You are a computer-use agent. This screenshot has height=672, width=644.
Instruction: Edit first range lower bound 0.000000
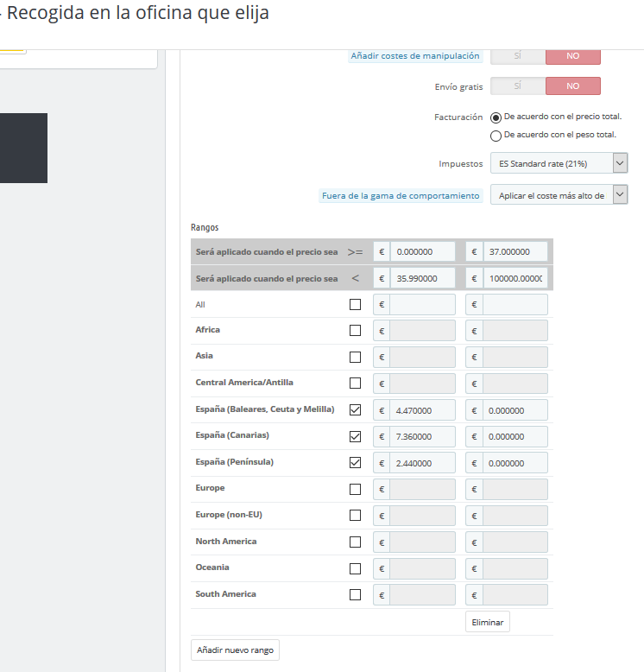pos(422,251)
